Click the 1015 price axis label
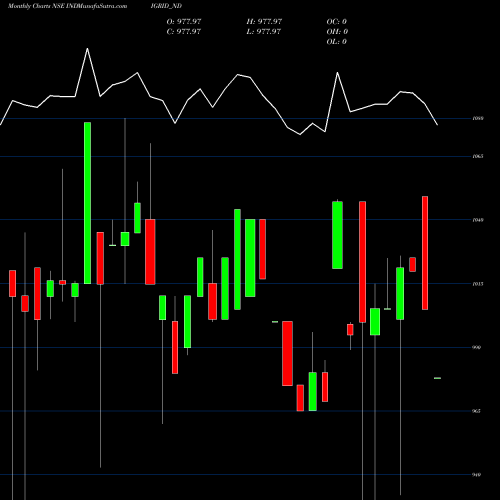The image size is (500, 500). tap(478, 284)
